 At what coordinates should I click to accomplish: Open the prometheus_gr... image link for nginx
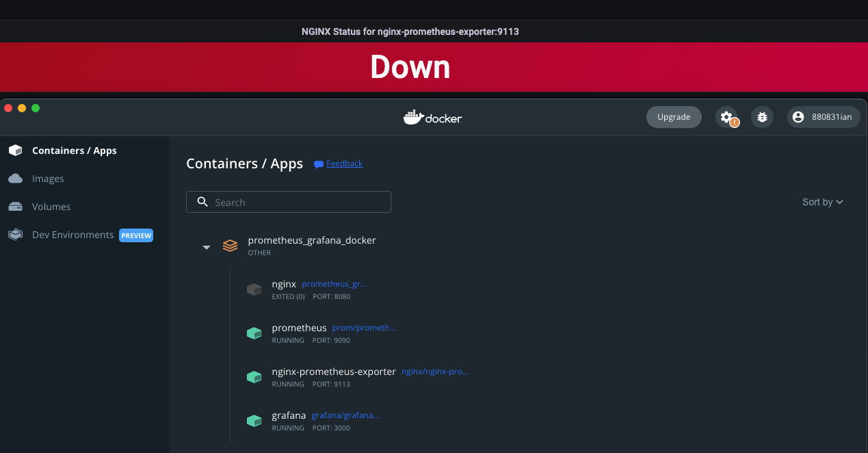(334, 284)
